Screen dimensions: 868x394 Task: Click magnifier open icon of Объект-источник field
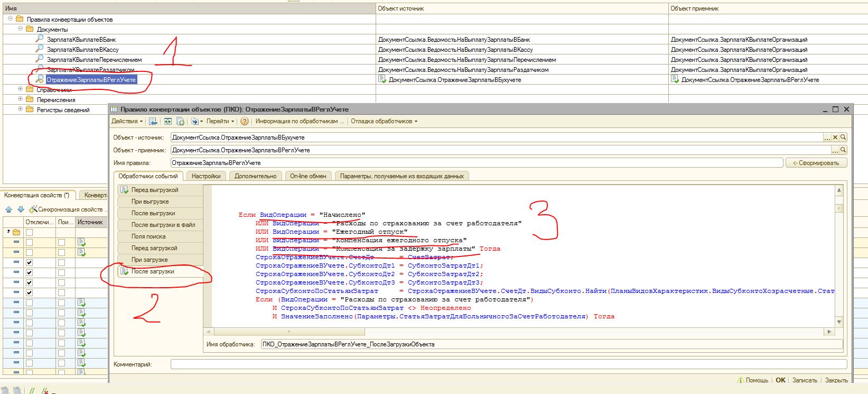pyautogui.click(x=844, y=138)
